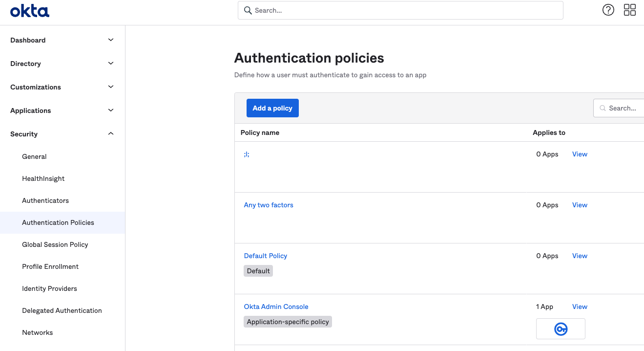View apps for the Any two factors policy
Viewport: 644px width, 351px height.
580,205
